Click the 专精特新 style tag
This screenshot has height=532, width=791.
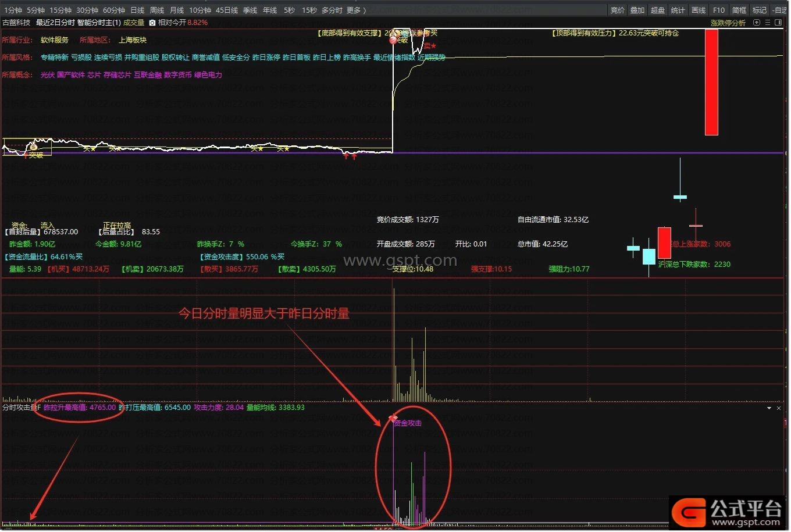[55, 58]
